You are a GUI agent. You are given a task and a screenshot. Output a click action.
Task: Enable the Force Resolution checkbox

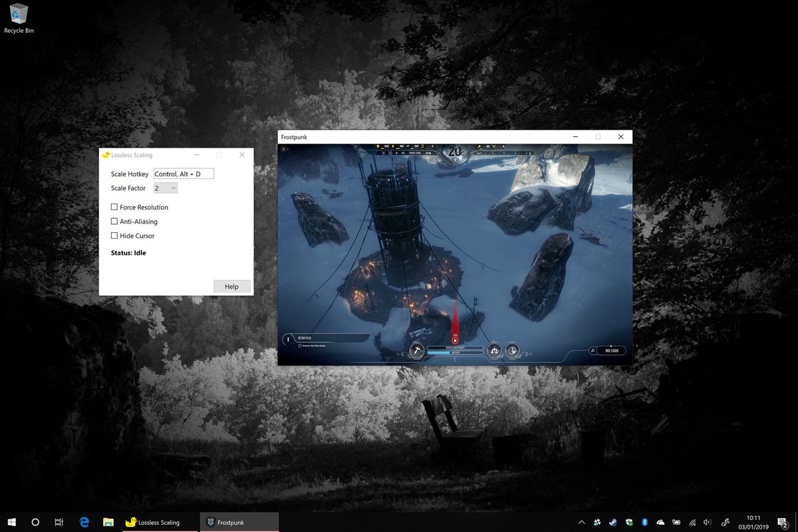[114, 207]
